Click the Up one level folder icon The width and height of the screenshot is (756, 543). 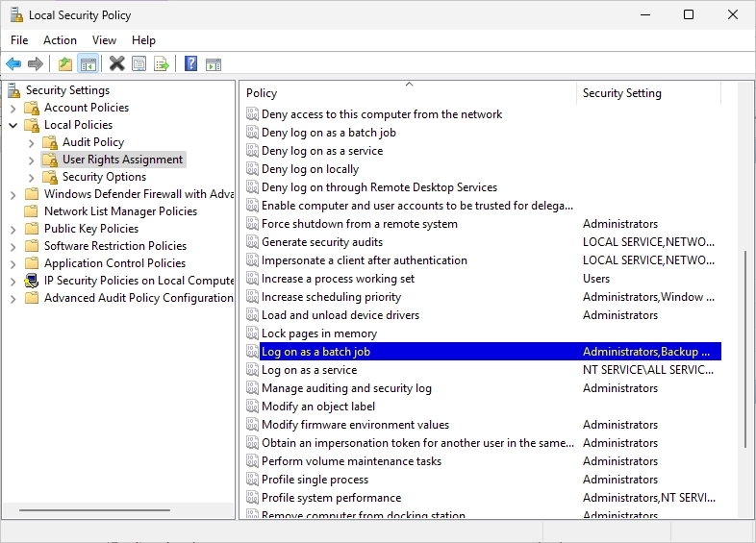65,63
